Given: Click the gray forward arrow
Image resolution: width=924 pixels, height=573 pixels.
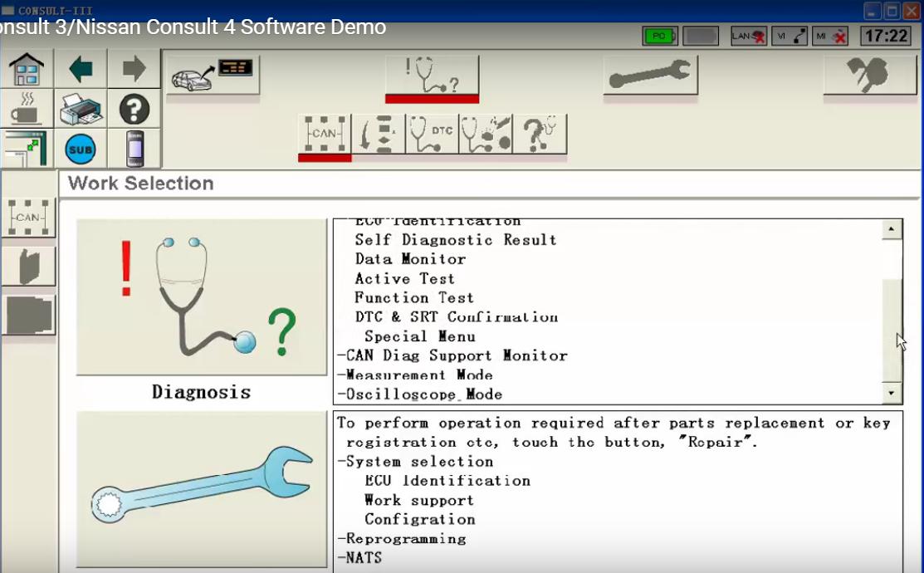Looking at the screenshot, I should (134, 69).
